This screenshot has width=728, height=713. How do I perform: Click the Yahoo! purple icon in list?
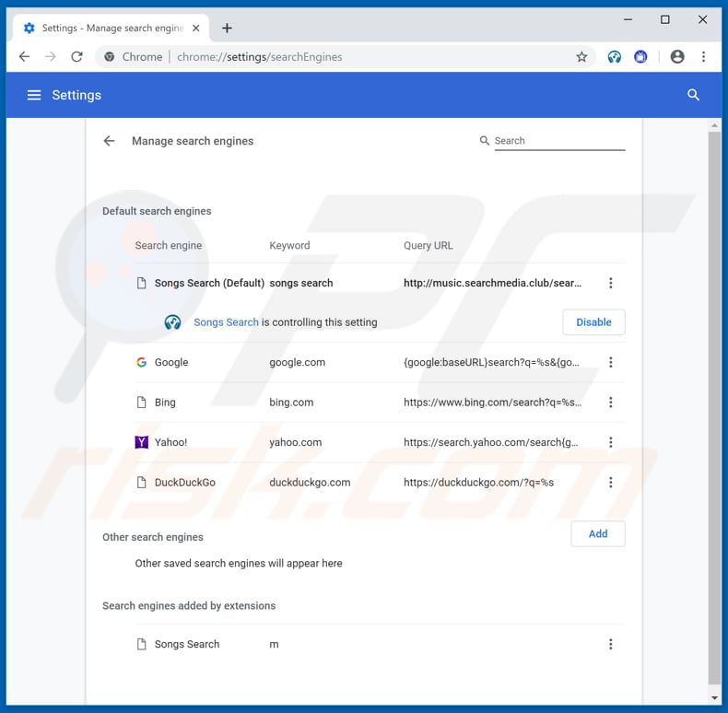[142, 442]
